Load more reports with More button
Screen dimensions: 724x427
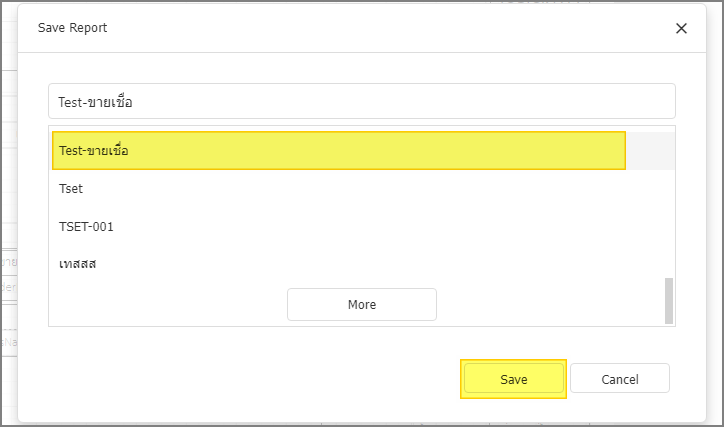(362, 305)
